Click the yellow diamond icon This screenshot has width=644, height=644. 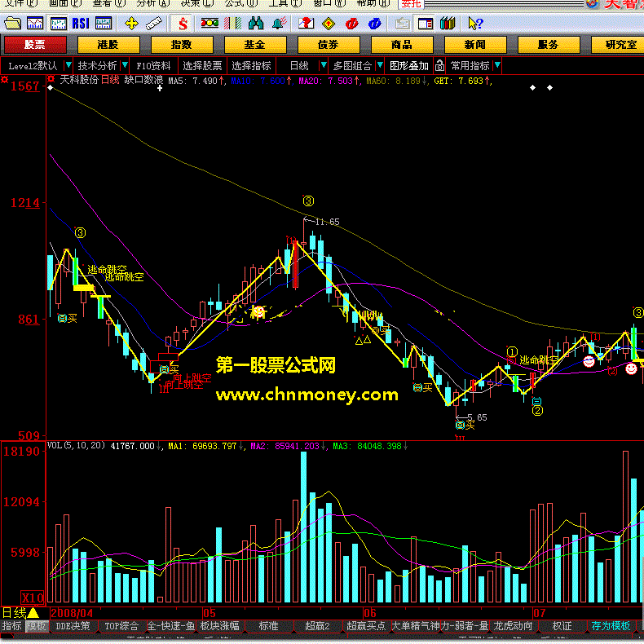click(x=329, y=24)
